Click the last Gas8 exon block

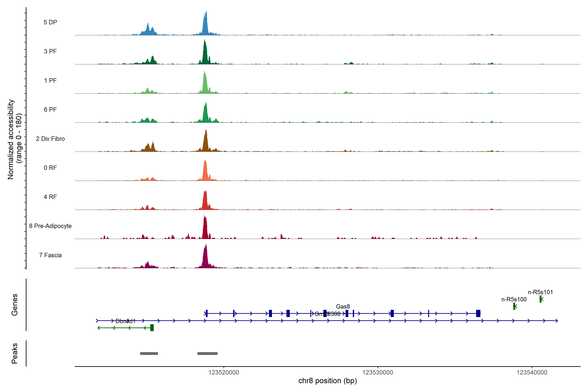coord(478,313)
